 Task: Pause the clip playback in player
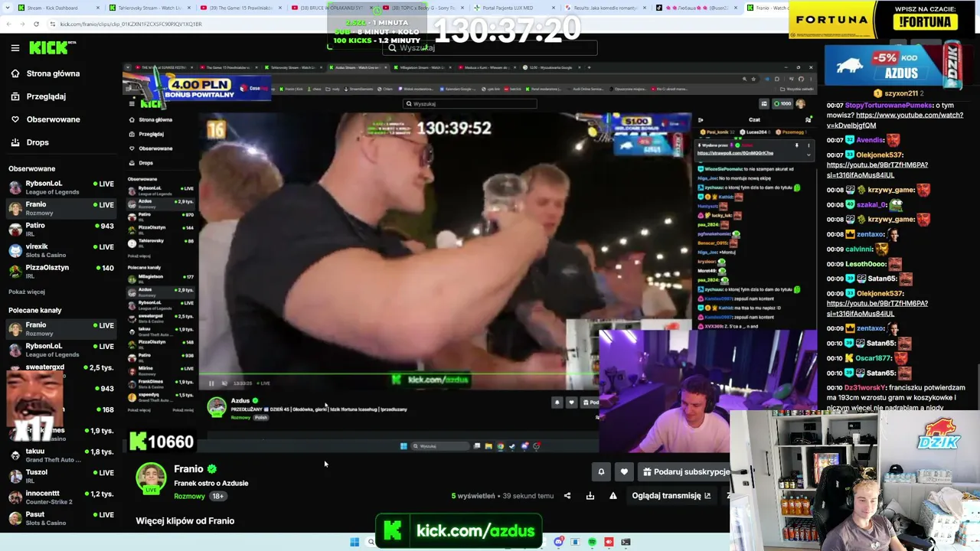click(211, 383)
